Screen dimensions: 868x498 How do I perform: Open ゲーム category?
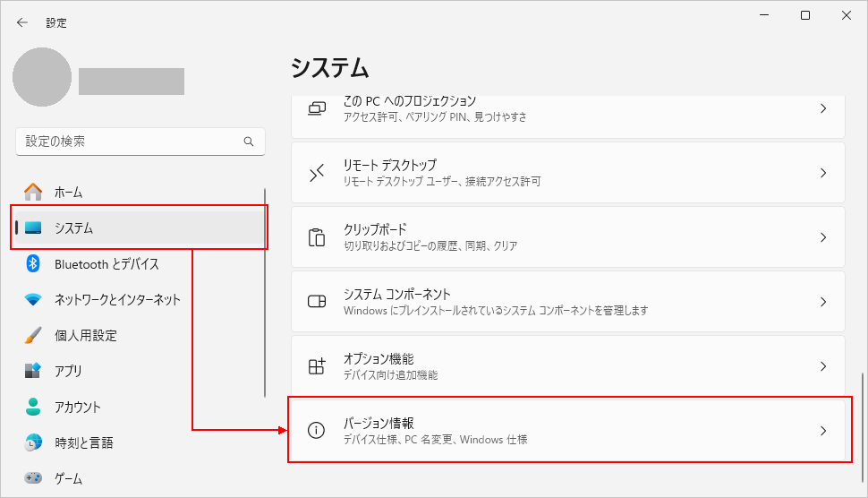point(140,478)
